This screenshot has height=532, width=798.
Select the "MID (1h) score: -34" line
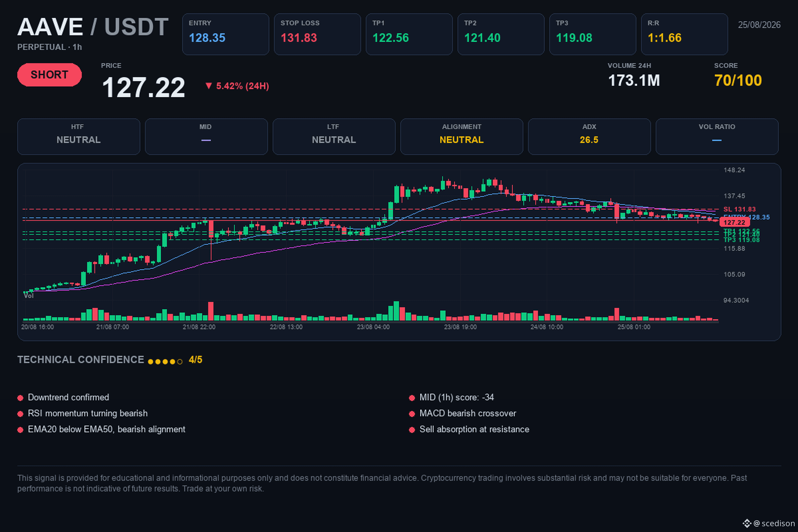click(452, 398)
